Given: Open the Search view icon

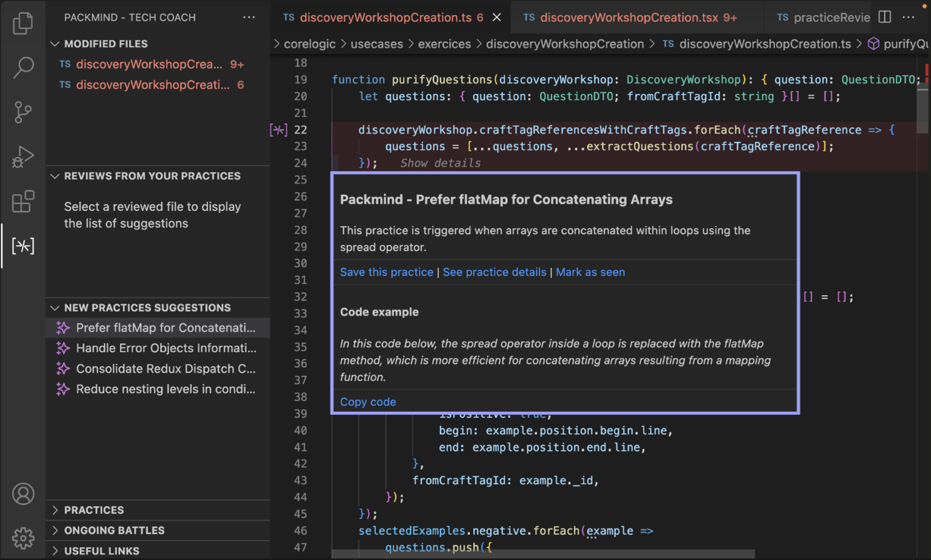Looking at the screenshot, I should coord(23,67).
